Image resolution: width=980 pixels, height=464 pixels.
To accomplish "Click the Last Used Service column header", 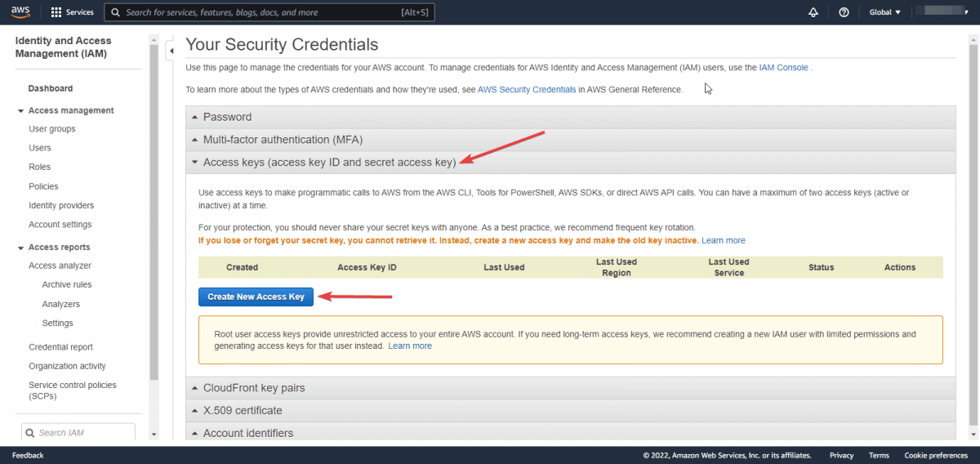I will pos(728,267).
